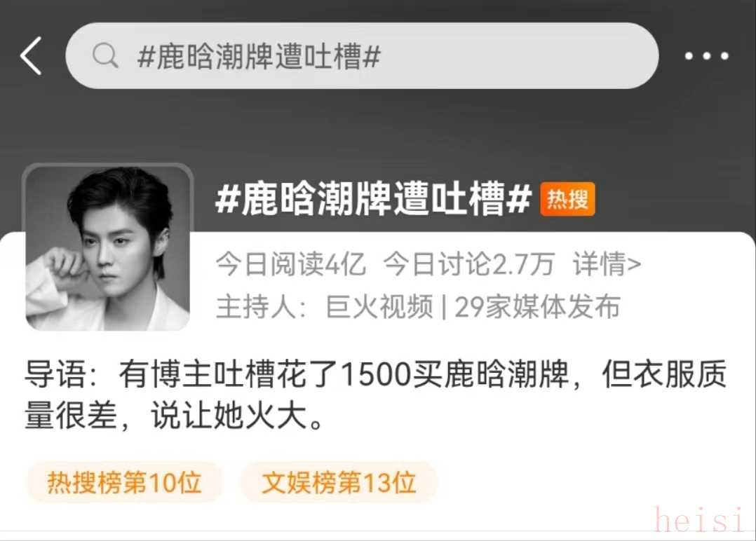Click summary line ending 说让她火大。

(174, 416)
